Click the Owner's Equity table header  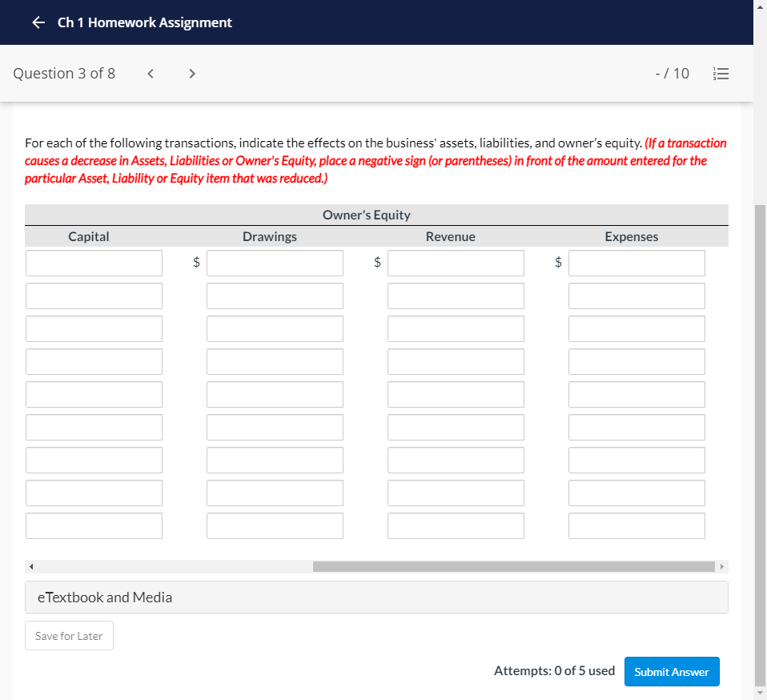(x=367, y=215)
